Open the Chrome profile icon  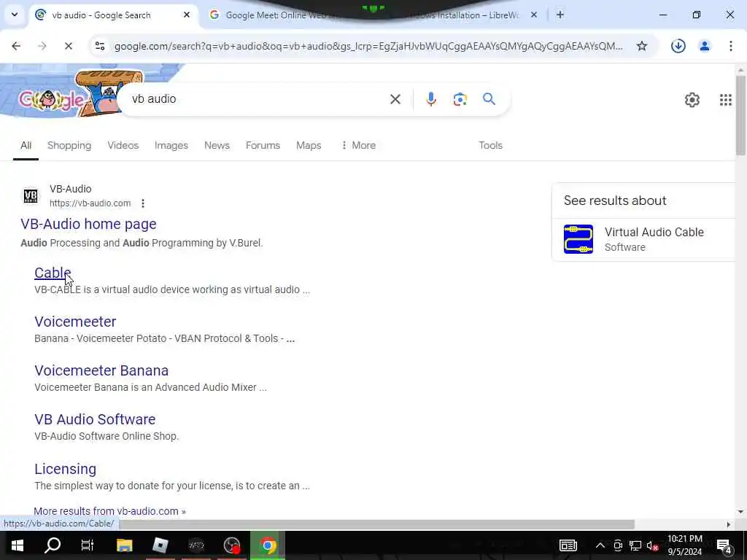[704, 46]
